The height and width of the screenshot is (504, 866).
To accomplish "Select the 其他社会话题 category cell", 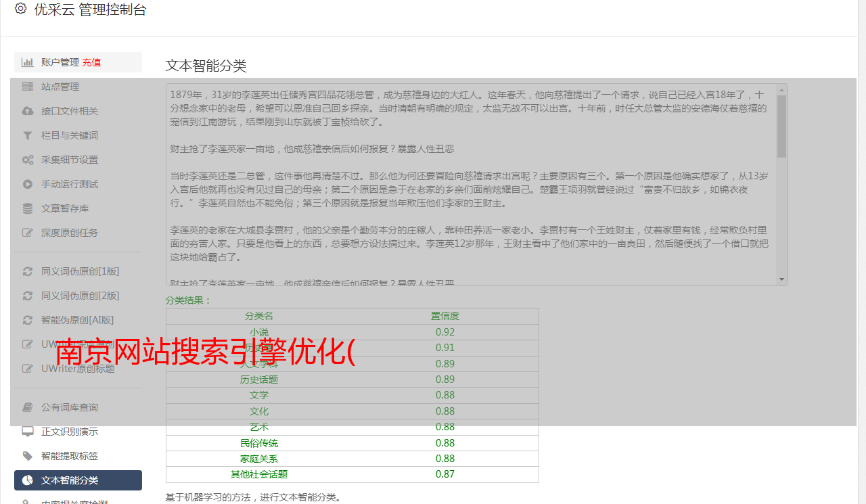I will 259,474.
